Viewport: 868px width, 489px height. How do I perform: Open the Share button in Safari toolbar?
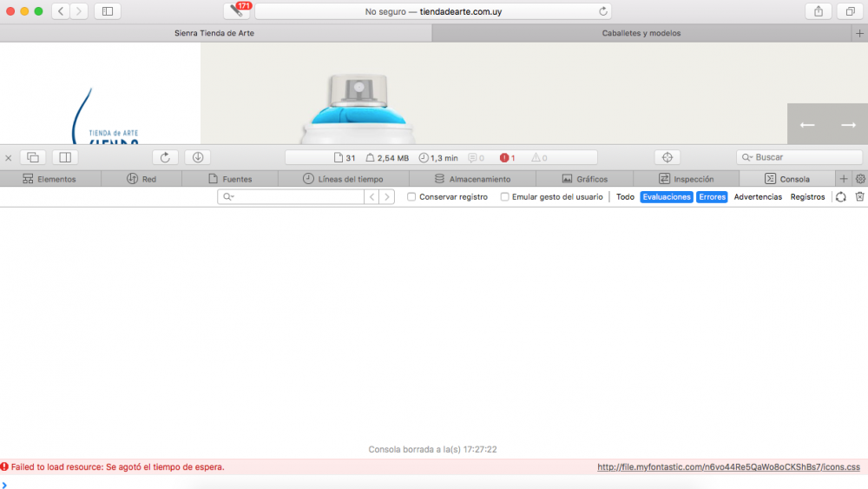pos(819,11)
